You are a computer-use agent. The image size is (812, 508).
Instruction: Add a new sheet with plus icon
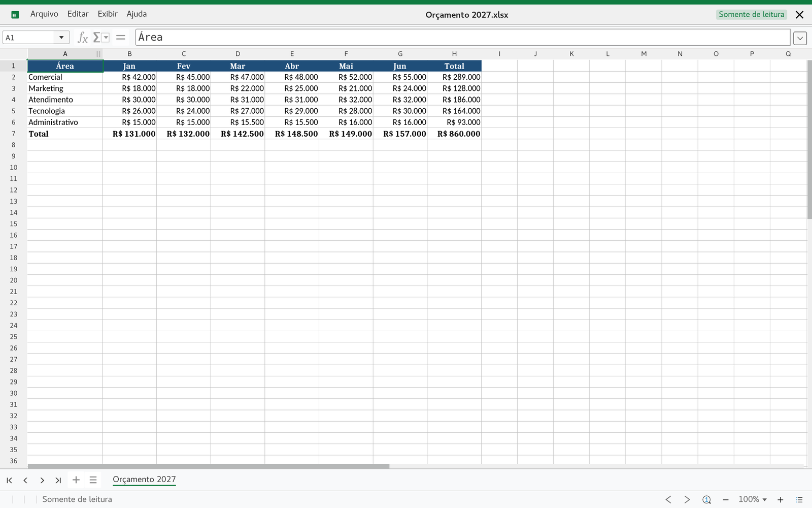(x=76, y=480)
